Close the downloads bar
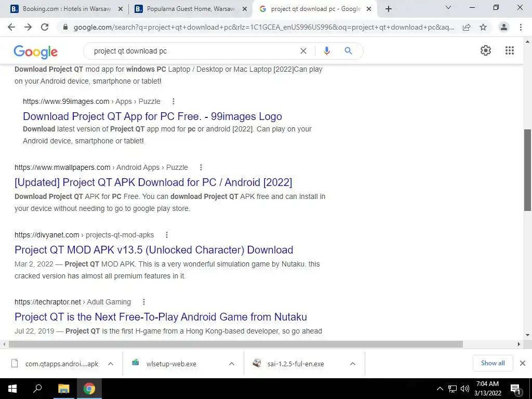This screenshot has width=532, height=399. (x=523, y=363)
